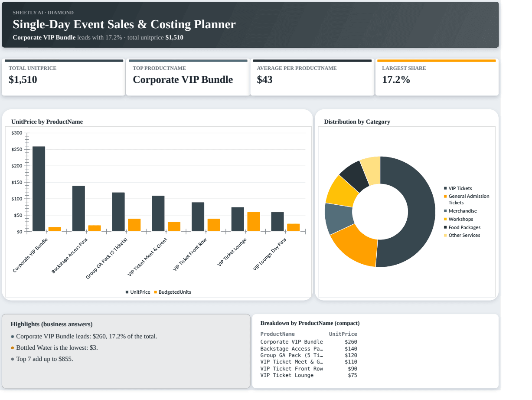532x400 pixels.
Task: Click the Highlights (business answers) heading
Action: 52,324
